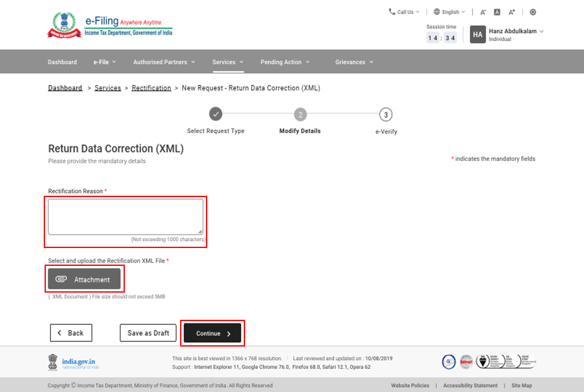Focus the Rectification Reason text box
This screenshot has width=584, height=392.
click(125, 217)
